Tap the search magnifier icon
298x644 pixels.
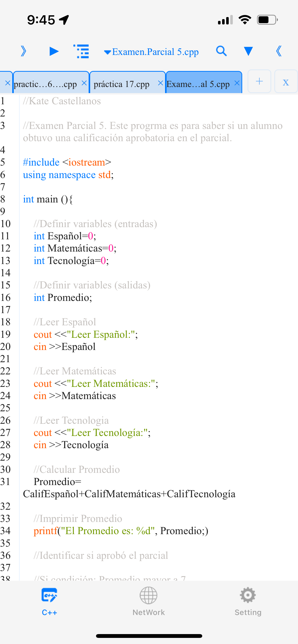tap(221, 51)
